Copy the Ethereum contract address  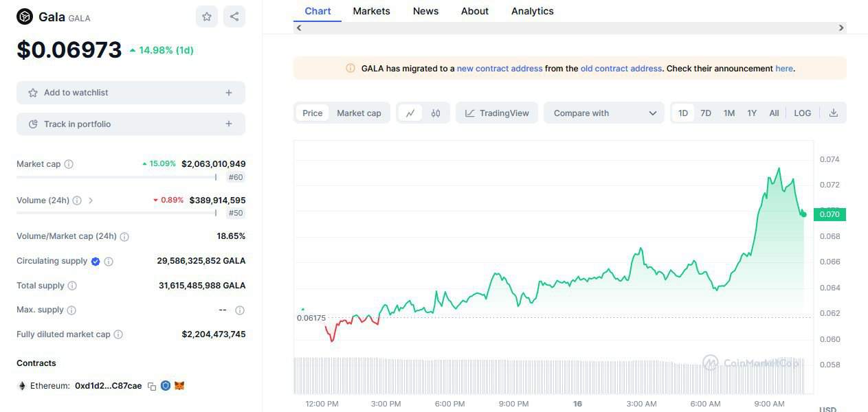coord(152,387)
